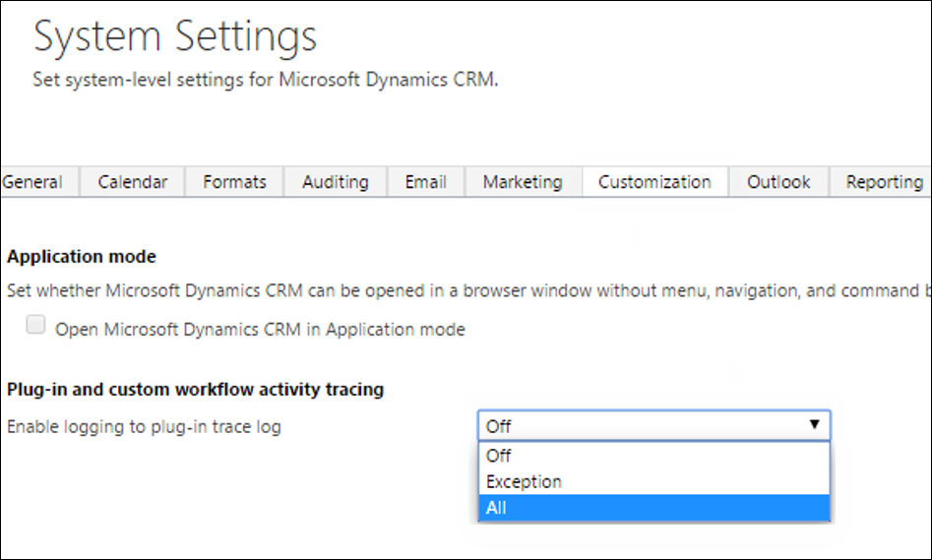Image resolution: width=932 pixels, height=560 pixels.
Task: Click the System Settings page title
Action: (175, 37)
